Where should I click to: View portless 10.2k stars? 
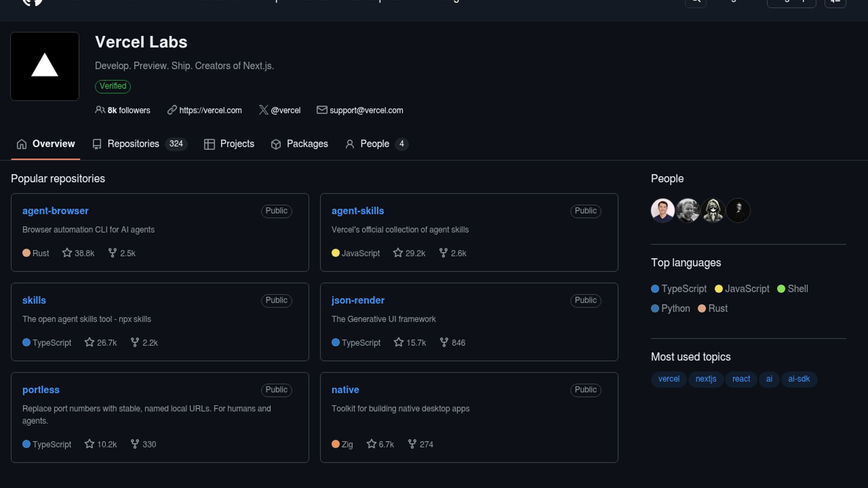pyautogui.click(x=100, y=445)
